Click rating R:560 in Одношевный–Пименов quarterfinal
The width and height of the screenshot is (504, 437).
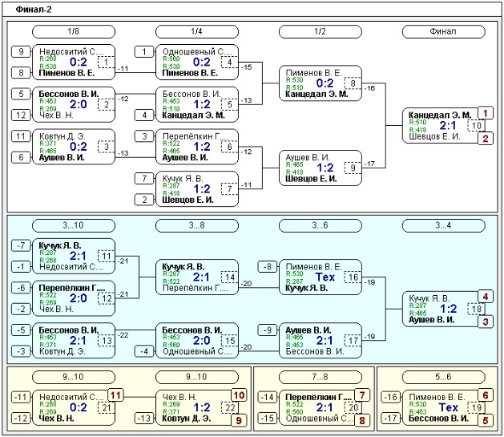coord(171,59)
